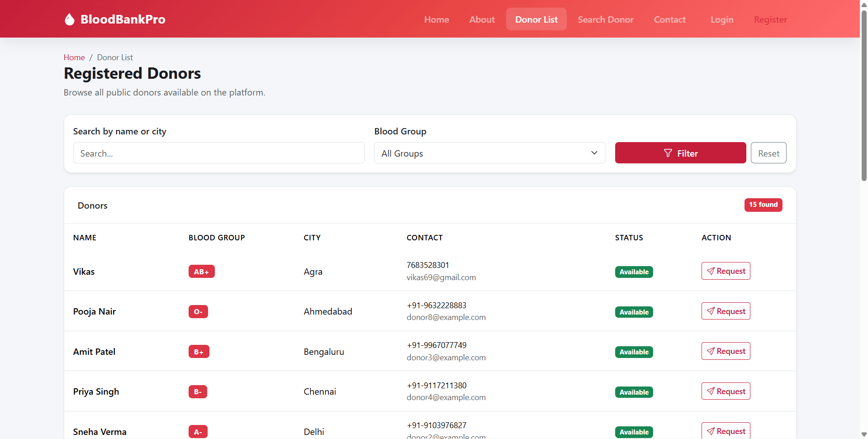Click phone number +91-9632228883
This screenshot has width=868, height=439.
[436, 305]
